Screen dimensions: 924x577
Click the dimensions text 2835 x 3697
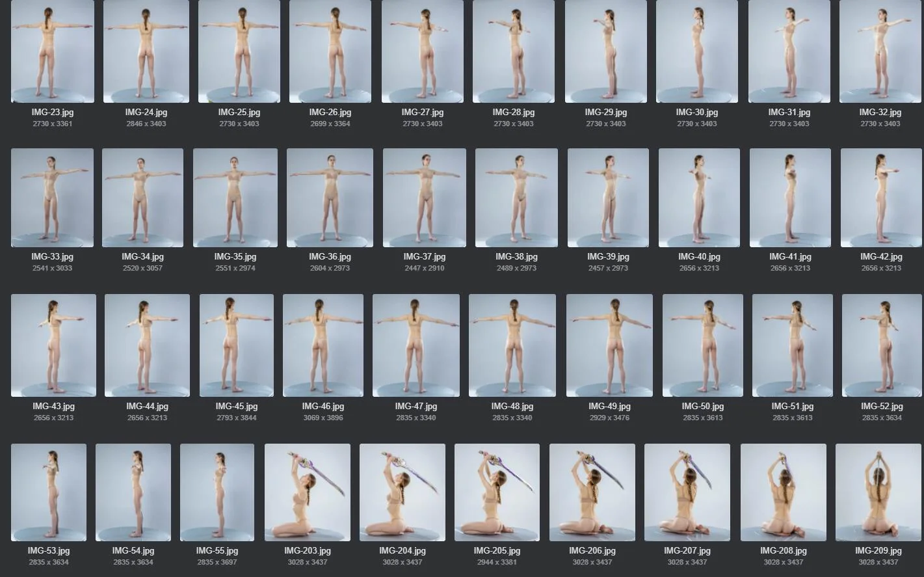coord(217,562)
